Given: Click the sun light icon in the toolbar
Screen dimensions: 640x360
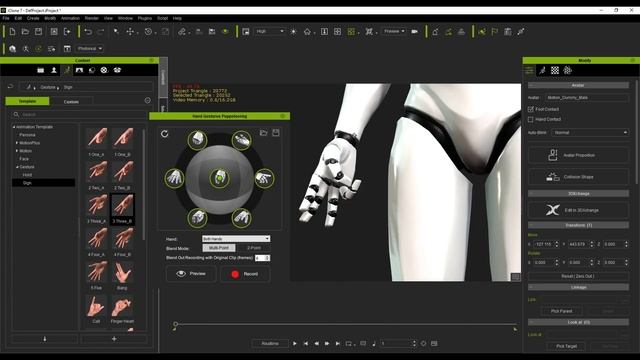Looking at the screenshot, I should (x=293, y=32).
